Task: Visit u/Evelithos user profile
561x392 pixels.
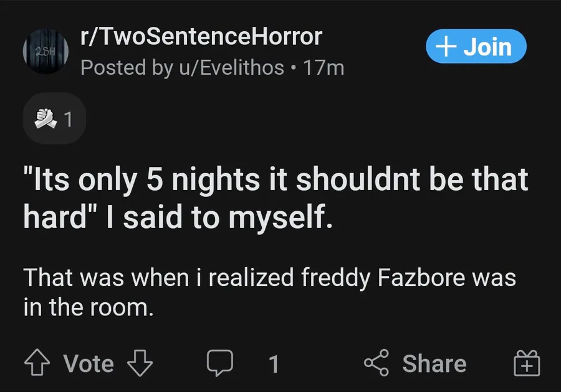Action: point(231,67)
